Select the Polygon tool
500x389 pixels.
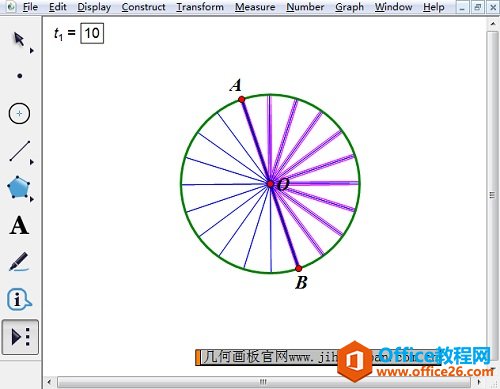19,187
